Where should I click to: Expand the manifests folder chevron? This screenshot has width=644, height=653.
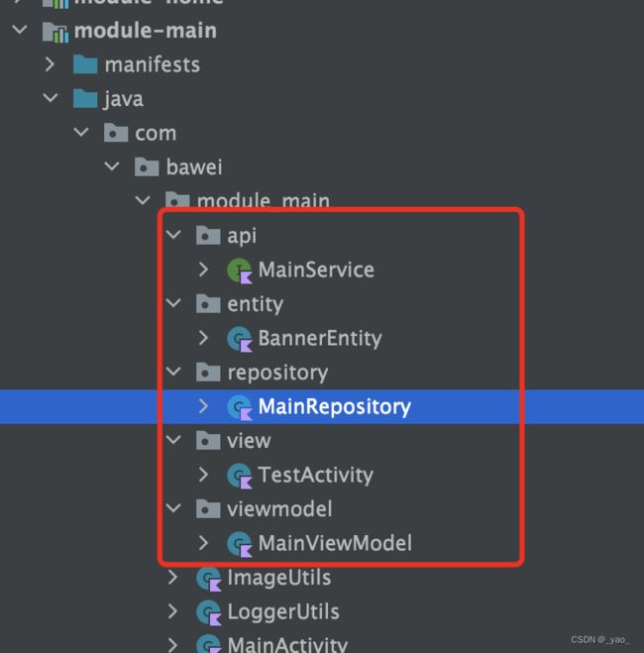click(50, 64)
